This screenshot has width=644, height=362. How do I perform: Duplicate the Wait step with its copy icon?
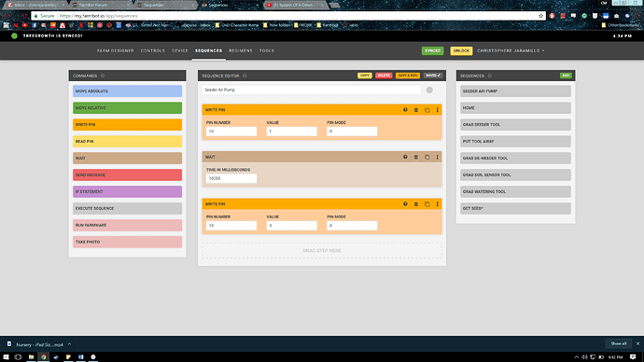tap(427, 157)
